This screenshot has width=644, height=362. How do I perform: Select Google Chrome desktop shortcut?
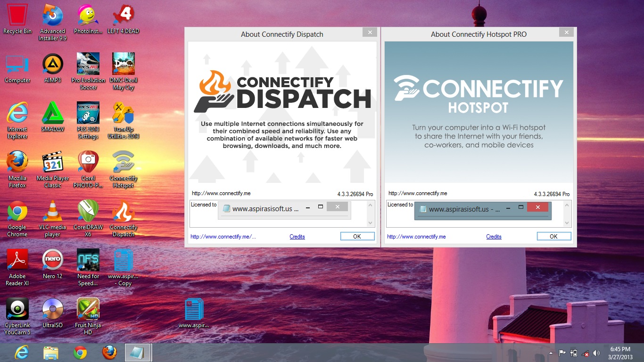17,219
